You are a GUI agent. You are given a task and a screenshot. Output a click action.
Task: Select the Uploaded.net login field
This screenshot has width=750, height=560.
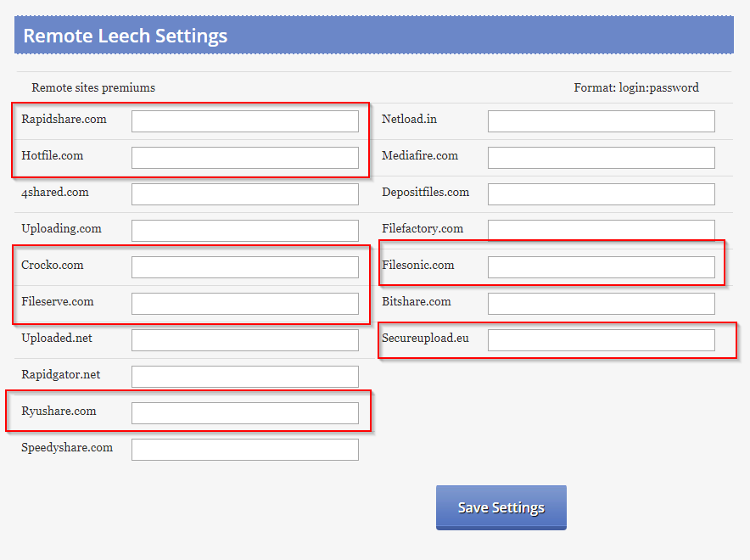point(245,340)
